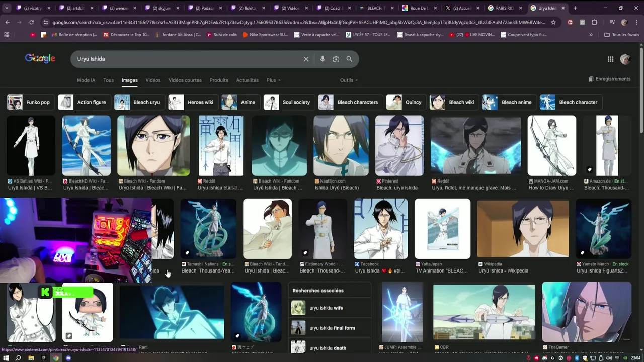Screen dimensions: 644x362
Task: Reload the page with the refresh icon
Action: coord(31,22)
